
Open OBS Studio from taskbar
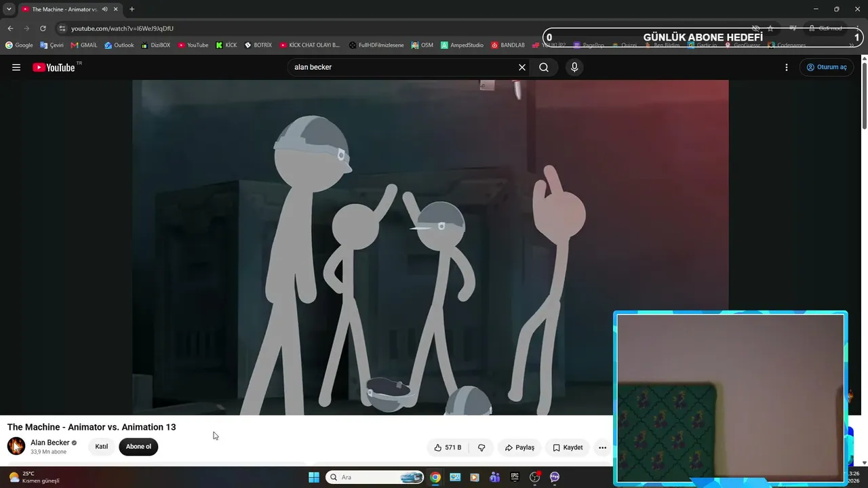(x=534, y=477)
